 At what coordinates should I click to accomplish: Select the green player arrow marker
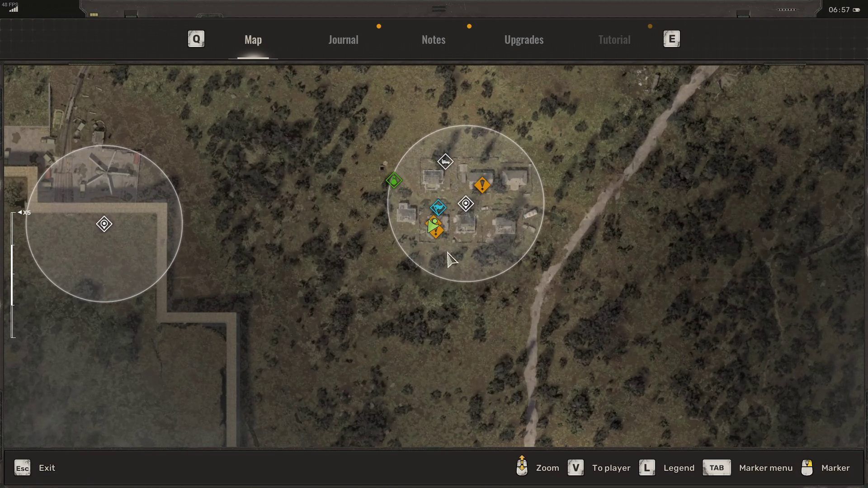tap(432, 225)
